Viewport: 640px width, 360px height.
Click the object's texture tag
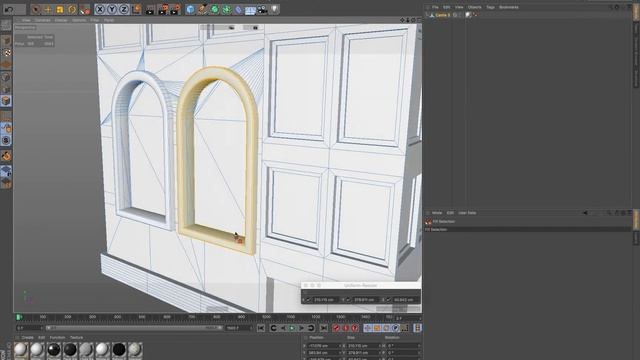pyautogui.click(x=469, y=15)
